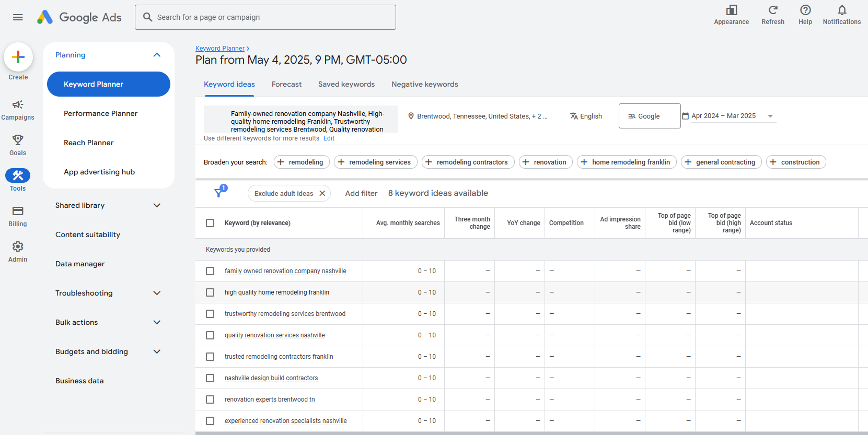Screen dimensions: 868x435
Task: Sort by Avg. monthly searches column
Action: pos(408,223)
